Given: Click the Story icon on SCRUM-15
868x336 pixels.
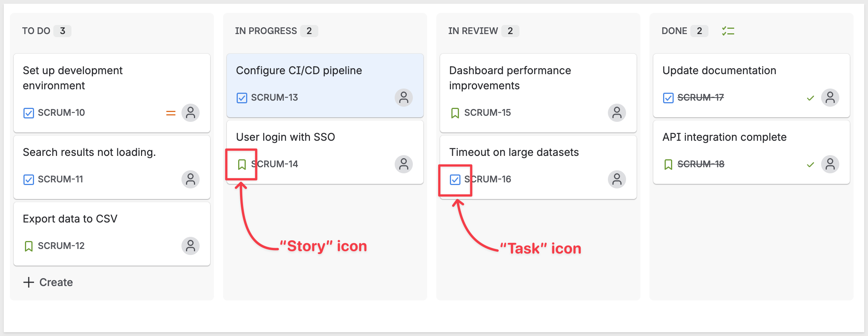Looking at the screenshot, I should [455, 113].
